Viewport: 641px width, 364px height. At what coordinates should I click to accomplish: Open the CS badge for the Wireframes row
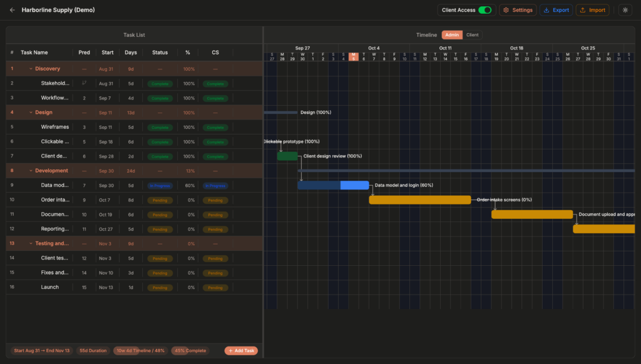215,128
